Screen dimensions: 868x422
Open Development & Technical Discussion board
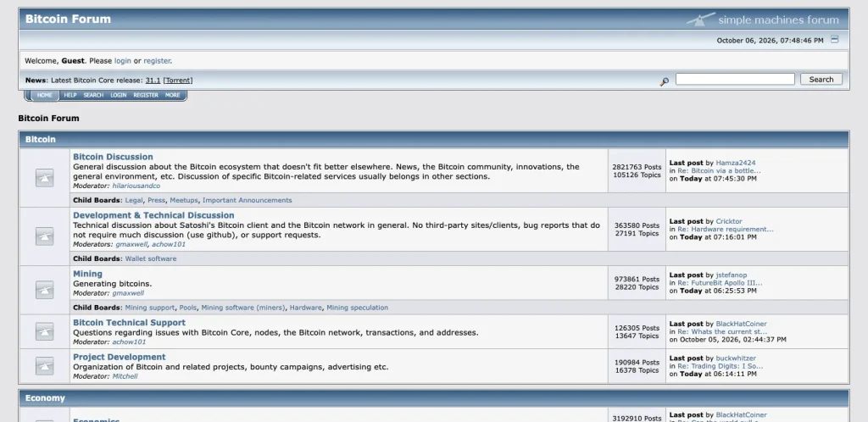tap(153, 215)
